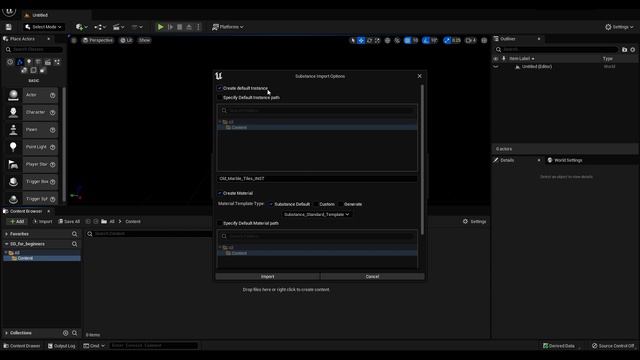Select the Basic category icon in Place Actors
This screenshot has width=640, height=360.
20,62
